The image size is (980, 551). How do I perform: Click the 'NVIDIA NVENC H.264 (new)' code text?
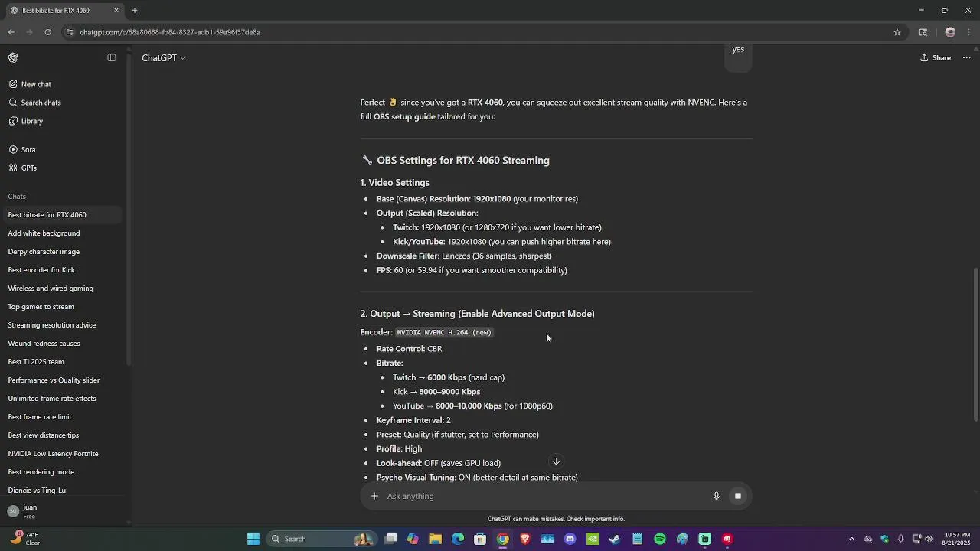444,332
